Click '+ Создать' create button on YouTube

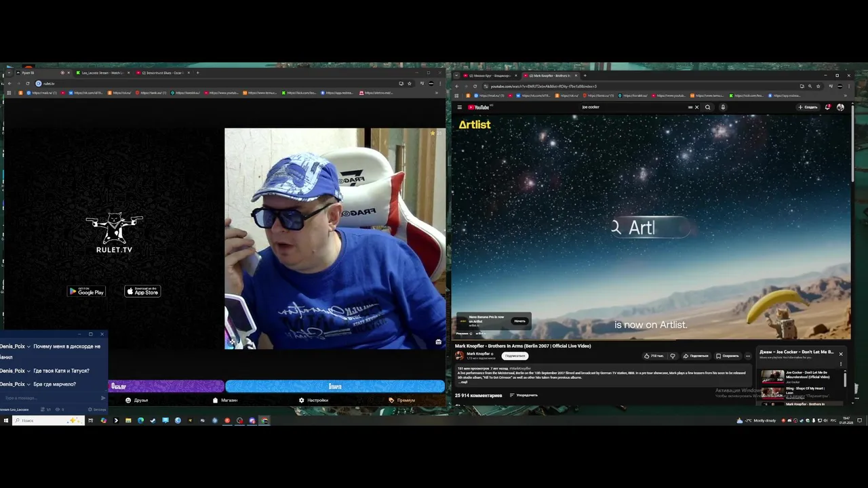(808, 107)
